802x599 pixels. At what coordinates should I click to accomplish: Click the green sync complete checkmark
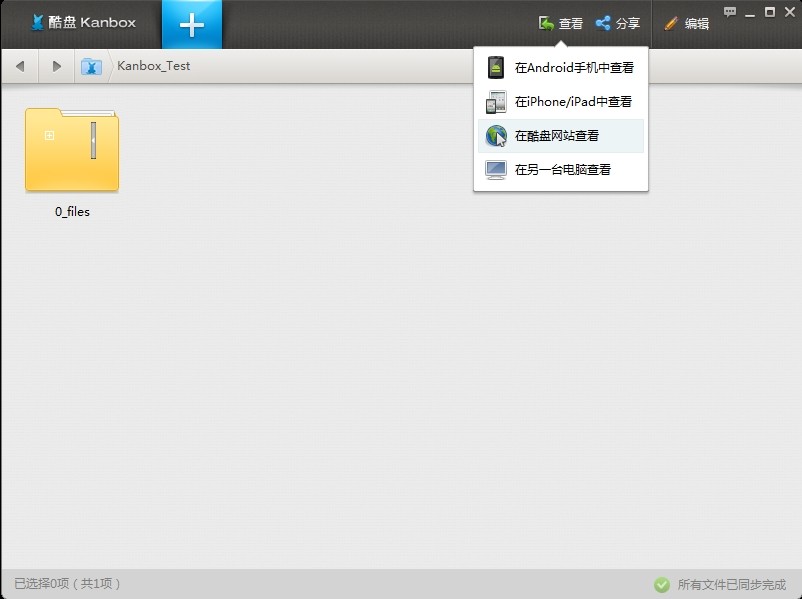point(661,584)
